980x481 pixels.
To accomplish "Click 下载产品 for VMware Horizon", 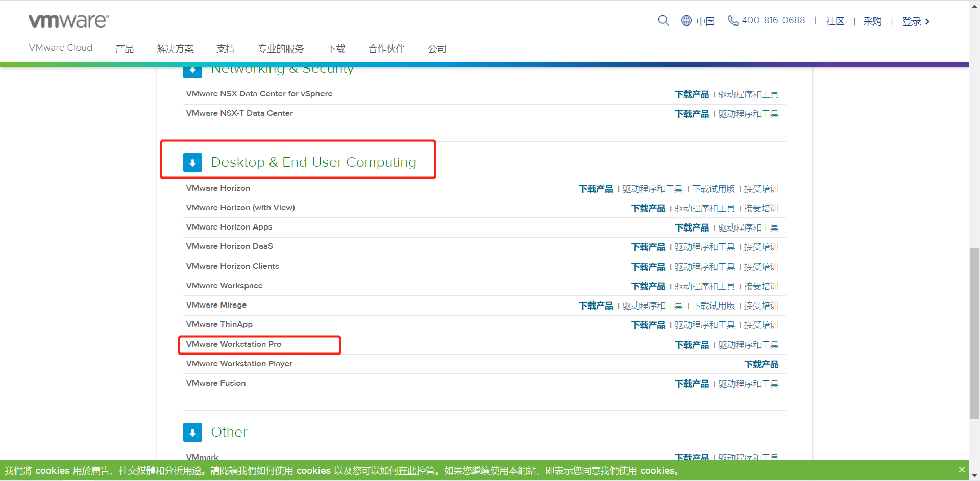I will point(596,189).
